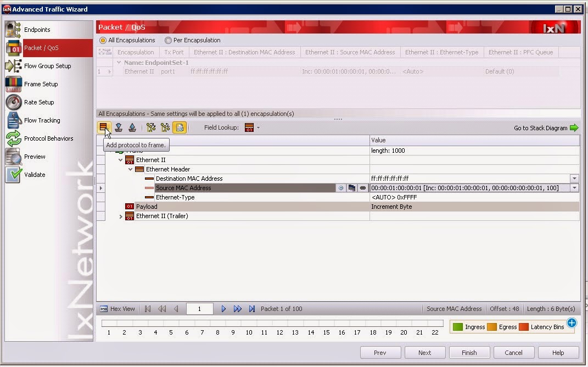Click the Finish button

click(x=469, y=352)
